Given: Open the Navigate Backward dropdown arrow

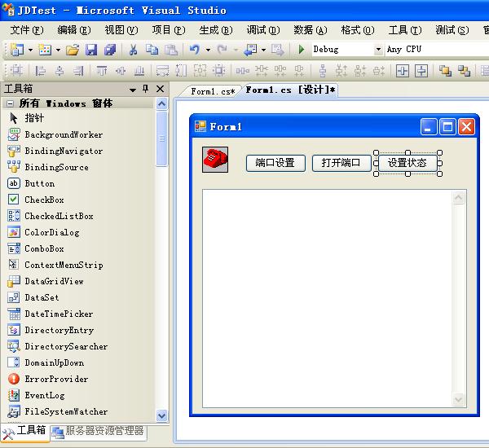Looking at the screenshot, I should [263, 50].
